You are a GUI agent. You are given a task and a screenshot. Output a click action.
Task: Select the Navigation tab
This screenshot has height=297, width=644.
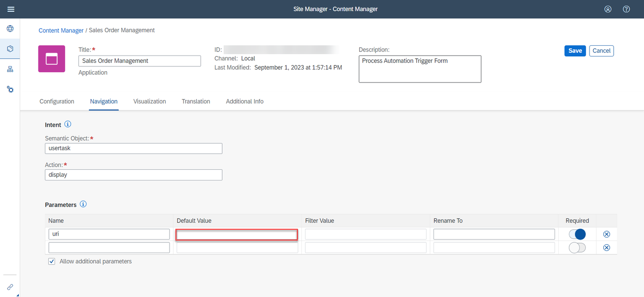(x=104, y=101)
